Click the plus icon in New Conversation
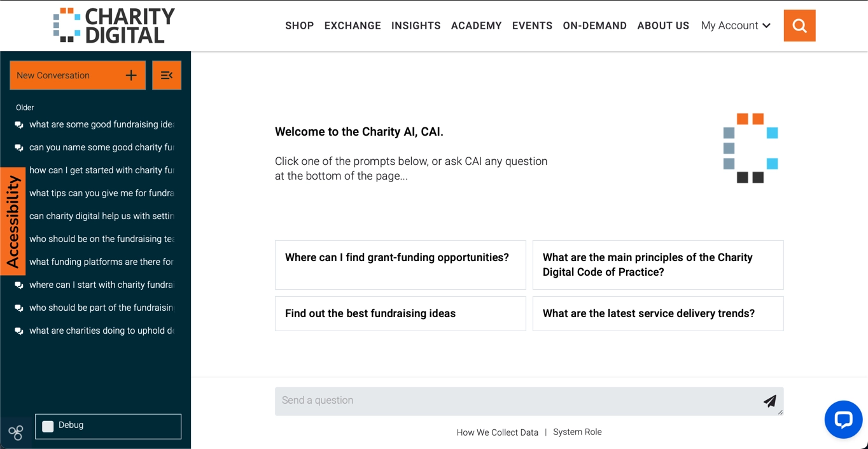The image size is (868, 449). click(131, 75)
